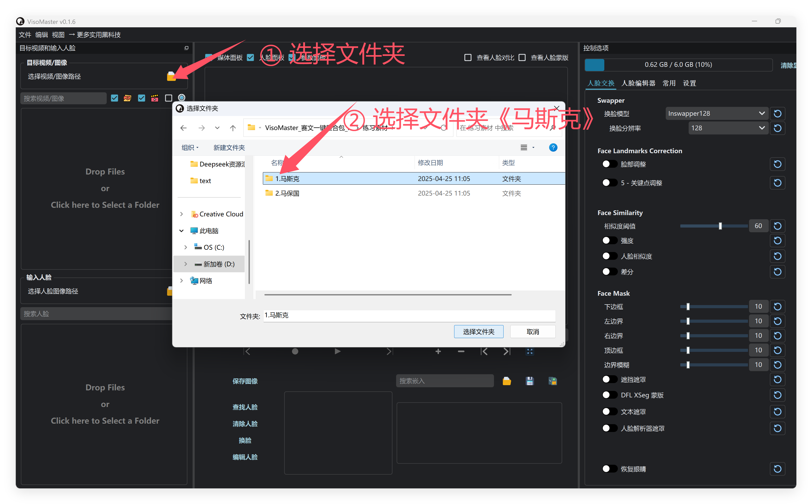The image size is (812, 504).
Task: Toggle the 5 keypoint adjustment switch
Action: (610, 183)
